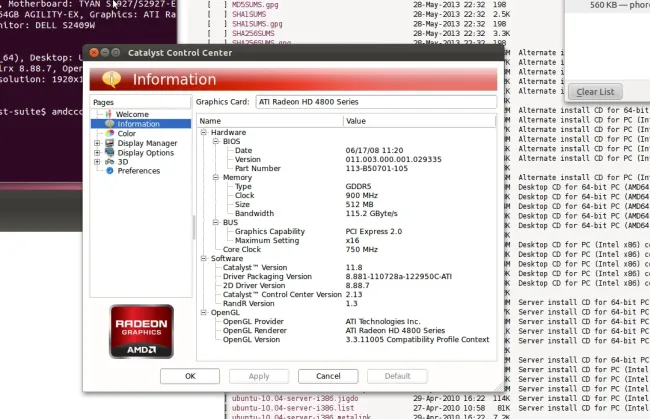
Task: Click the Value column header
Action: click(x=420, y=121)
